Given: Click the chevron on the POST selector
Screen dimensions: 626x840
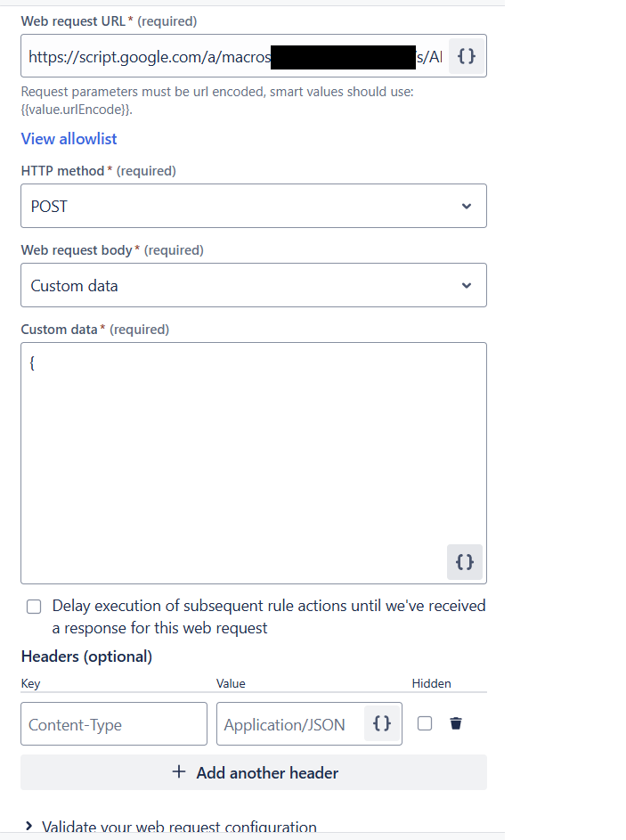Looking at the screenshot, I should [466, 206].
